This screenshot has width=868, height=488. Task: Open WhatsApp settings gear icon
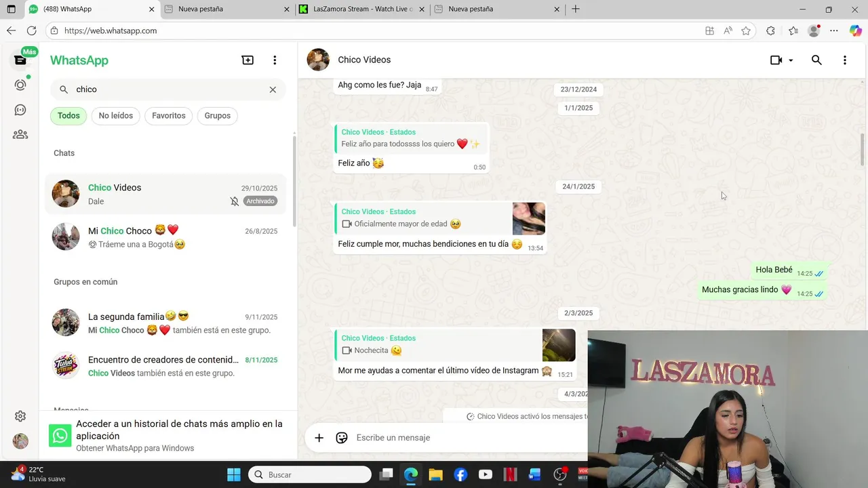[20, 416]
